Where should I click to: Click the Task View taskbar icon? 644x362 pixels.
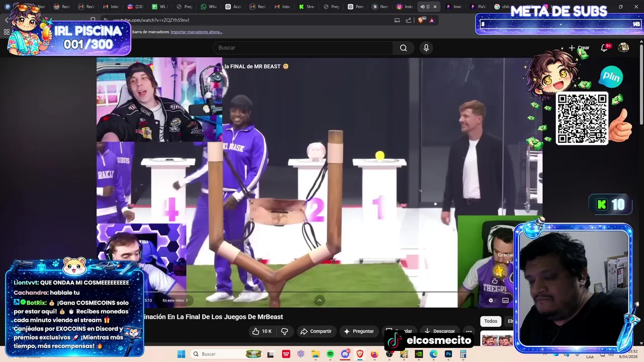pos(270,354)
